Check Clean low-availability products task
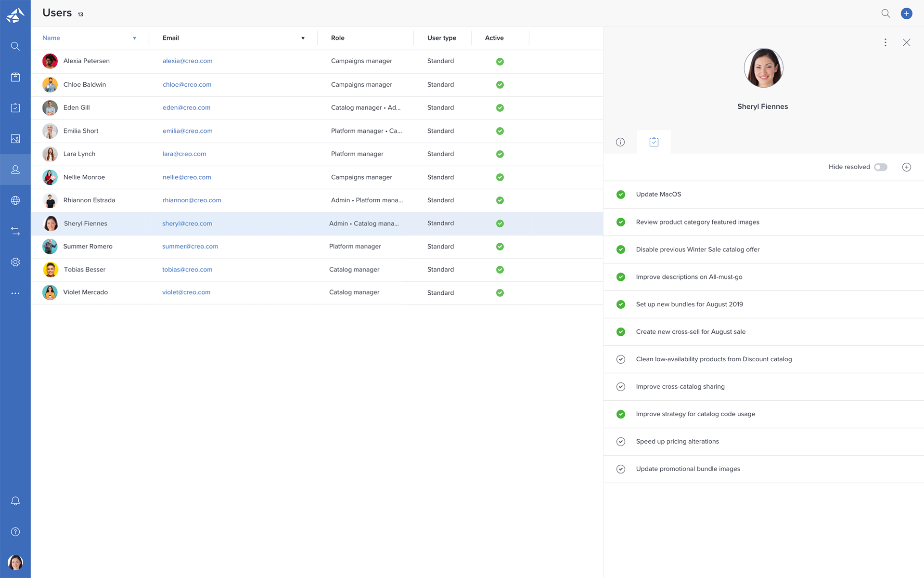This screenshot has height=578, width=924. point(621,359)
